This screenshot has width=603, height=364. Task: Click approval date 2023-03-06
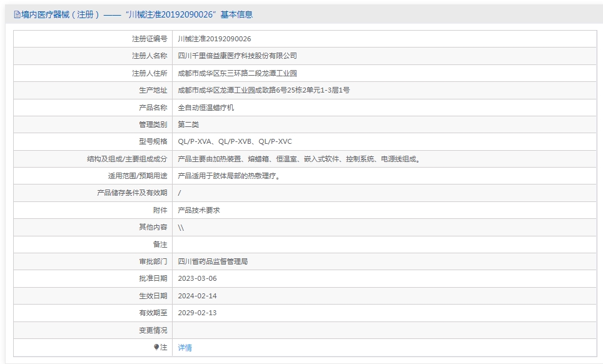[197, 278]
